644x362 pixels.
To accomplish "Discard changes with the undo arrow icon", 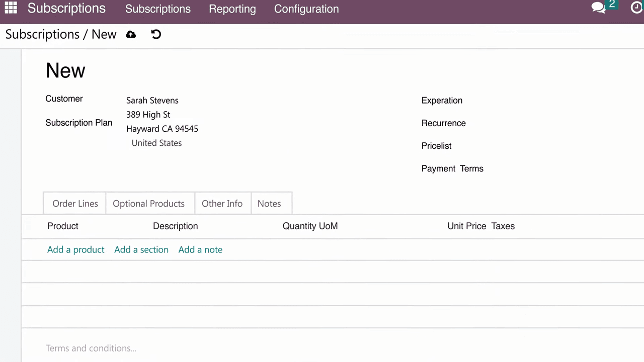I will 156,35.
